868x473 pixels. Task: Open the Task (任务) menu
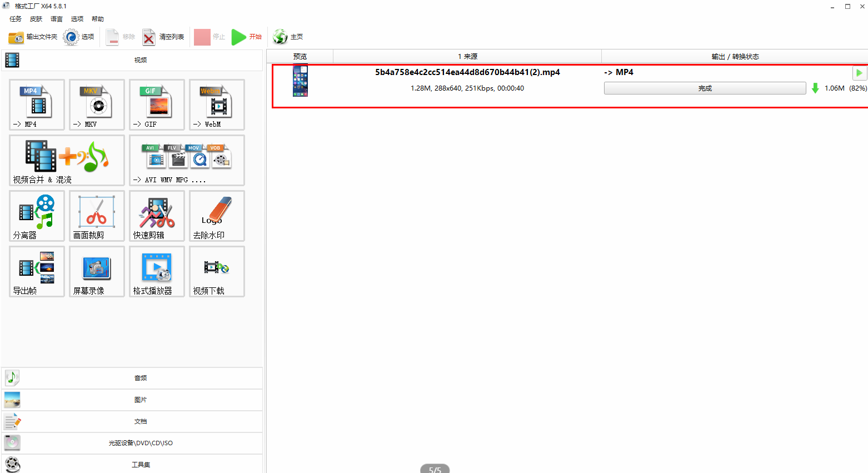tap(16, 19)
